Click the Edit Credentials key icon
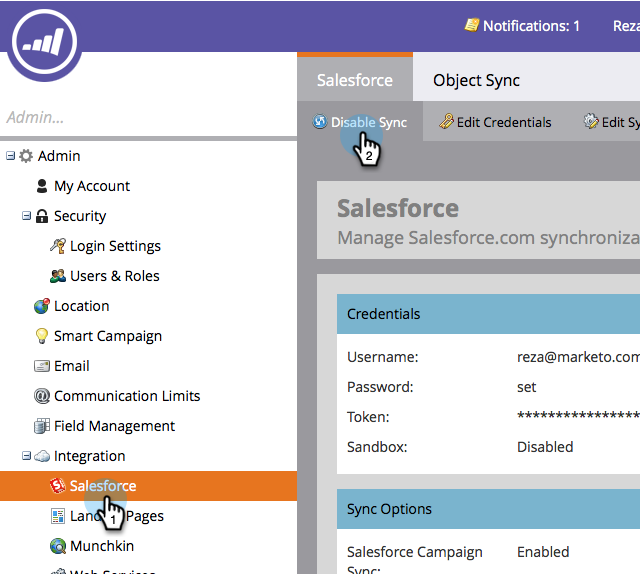Image resolution: width=641 pixels, height=574 pixels. tap(446, 121)
